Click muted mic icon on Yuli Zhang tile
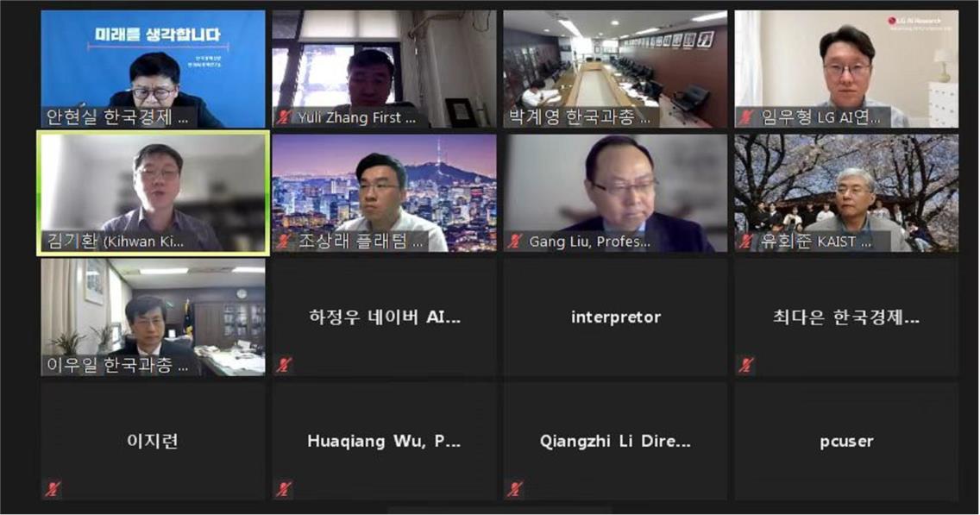 pos(285,116)
